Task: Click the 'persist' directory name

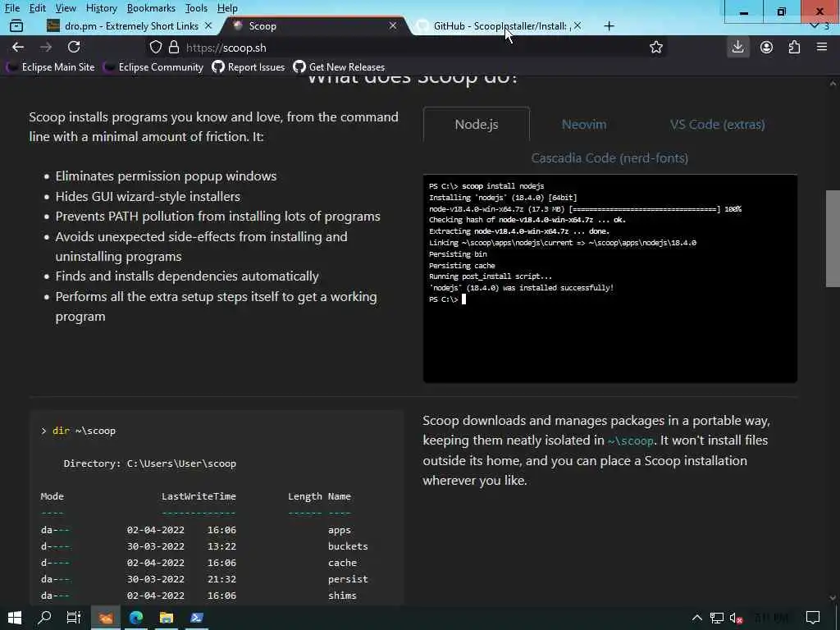Action: coord(348,579)
